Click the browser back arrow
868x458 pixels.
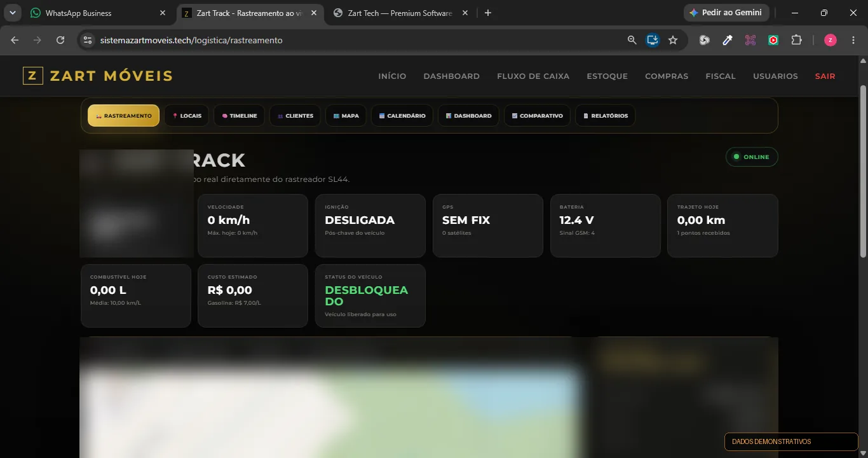coord(15,40)
